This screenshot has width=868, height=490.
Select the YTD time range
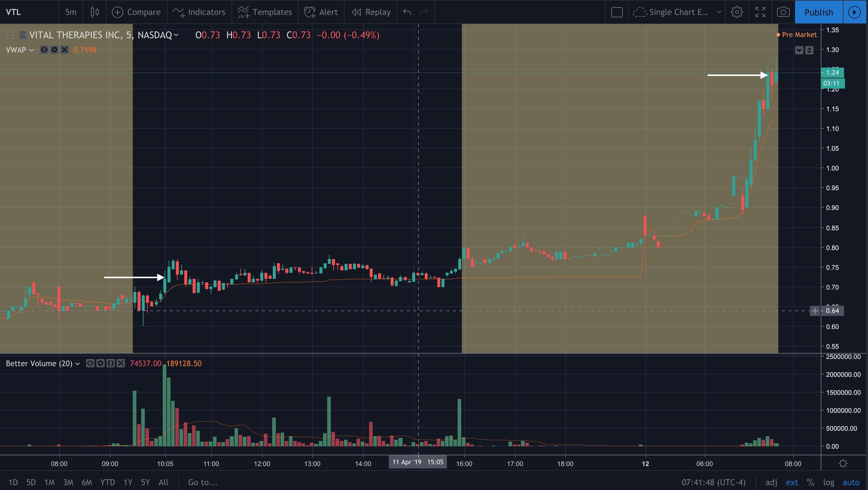point(107,482)
